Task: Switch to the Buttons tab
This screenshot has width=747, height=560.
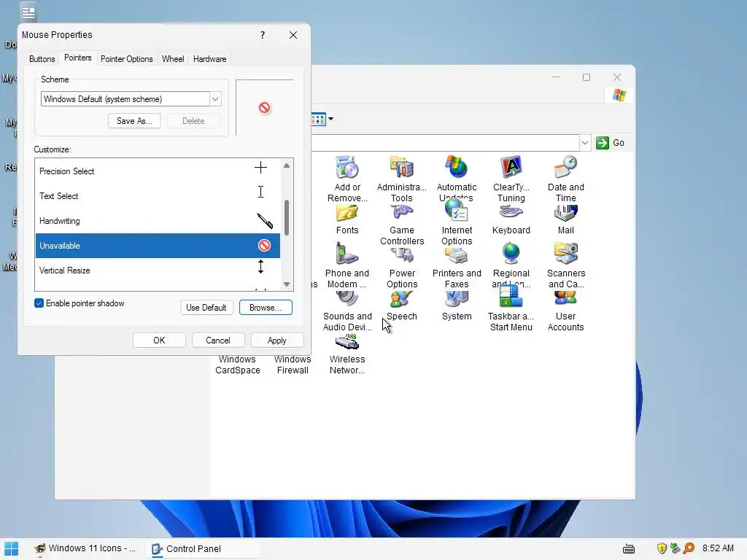Action: click(x=42, y=59)
